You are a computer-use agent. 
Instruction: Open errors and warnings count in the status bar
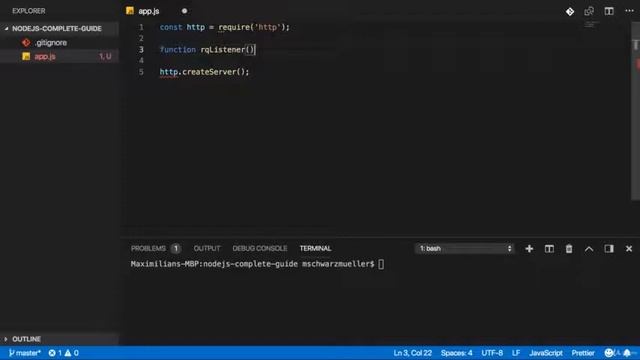64,353
